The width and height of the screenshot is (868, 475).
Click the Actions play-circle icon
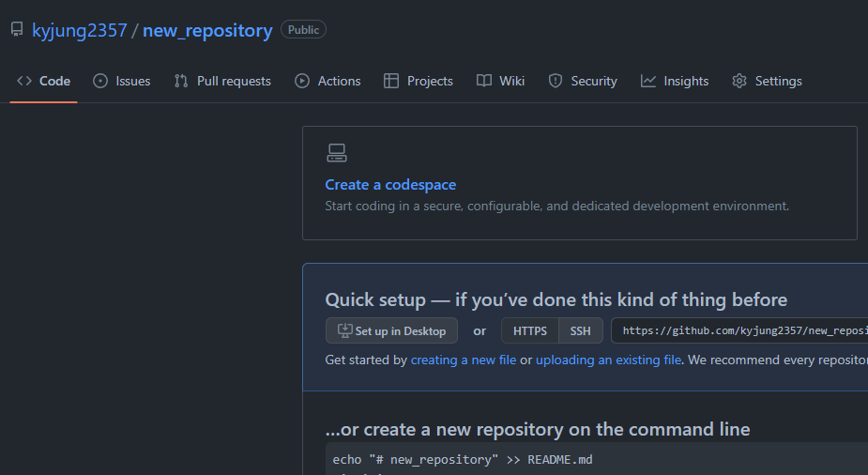click(x=302, y=81)
